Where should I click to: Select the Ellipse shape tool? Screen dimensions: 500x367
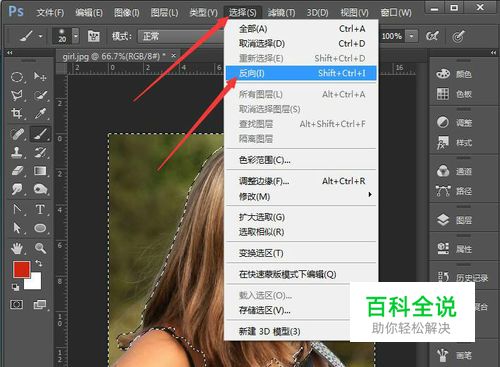(40, 228)
